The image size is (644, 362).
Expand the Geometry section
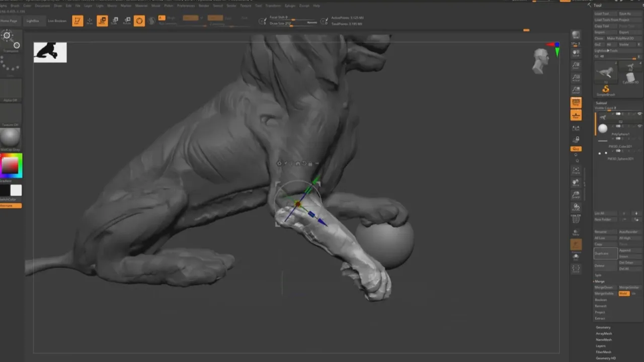(x=603, y=327)
